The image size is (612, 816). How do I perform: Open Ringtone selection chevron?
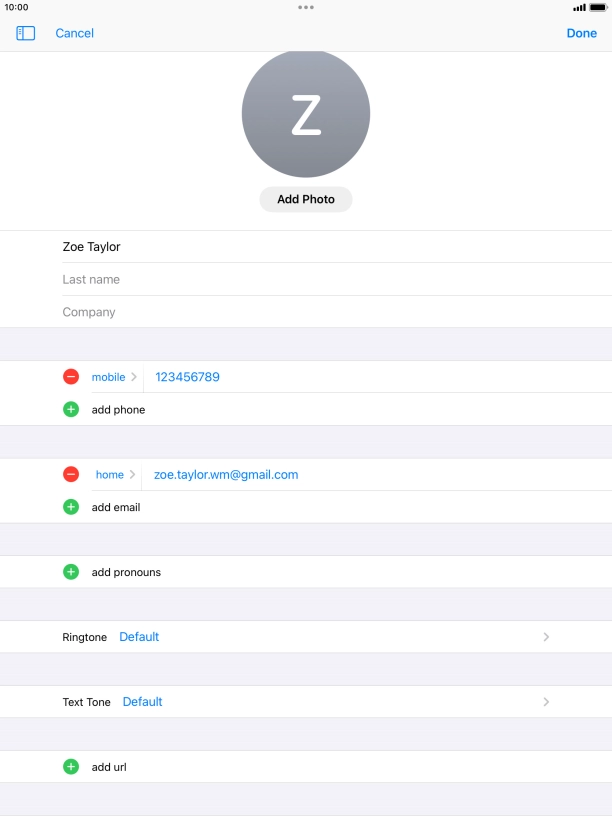click(546, 637)
